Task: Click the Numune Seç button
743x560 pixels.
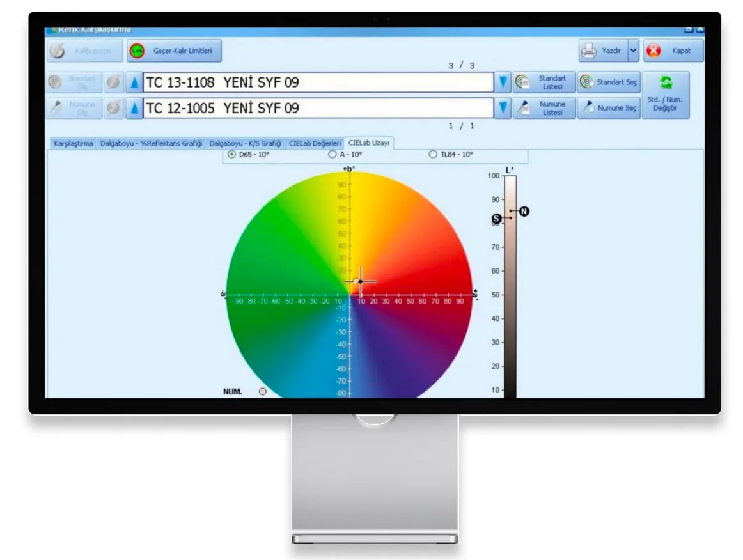Action: click(x=609, y=108)
